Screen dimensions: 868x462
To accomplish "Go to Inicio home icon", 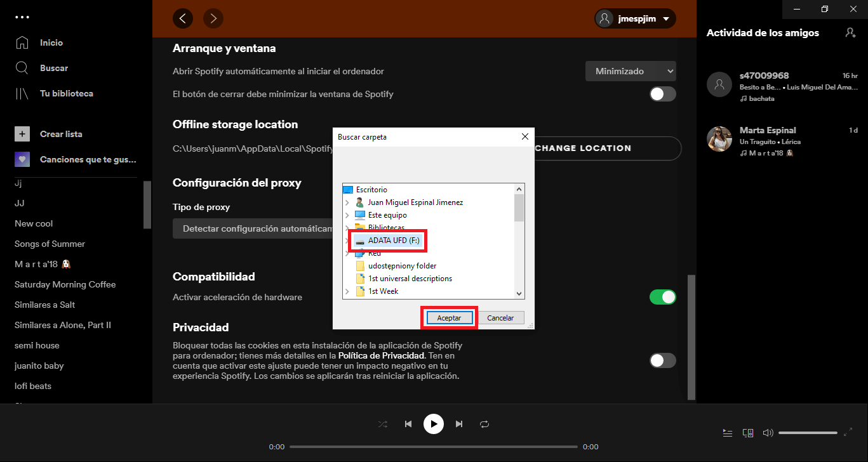I will (x=22, y=43).
